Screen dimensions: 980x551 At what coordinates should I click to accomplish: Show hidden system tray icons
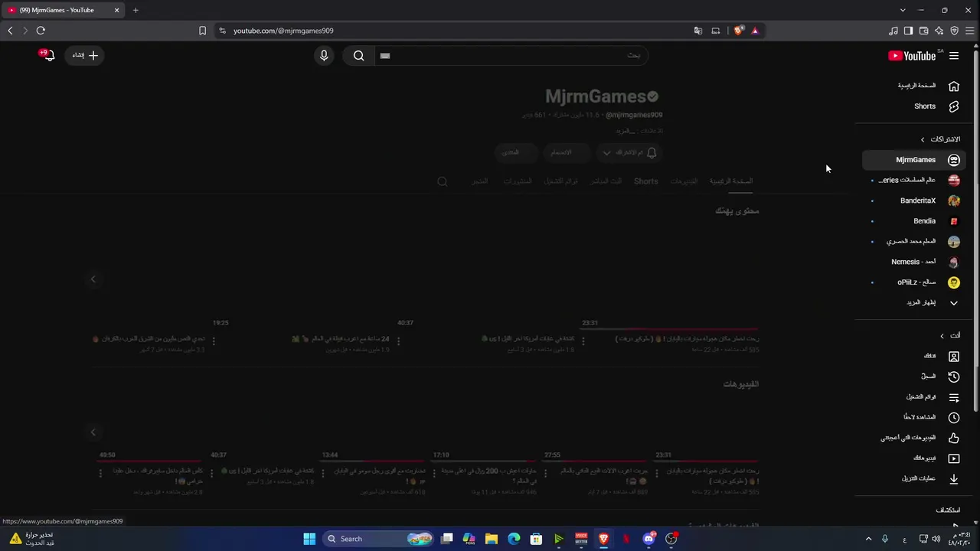[x=868, y=539]
